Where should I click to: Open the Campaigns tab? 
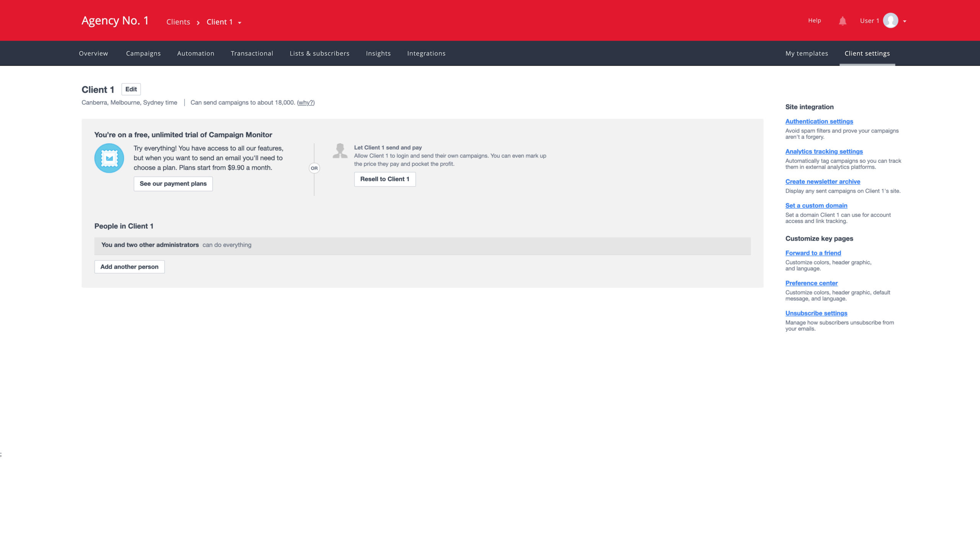click(143, 54)
